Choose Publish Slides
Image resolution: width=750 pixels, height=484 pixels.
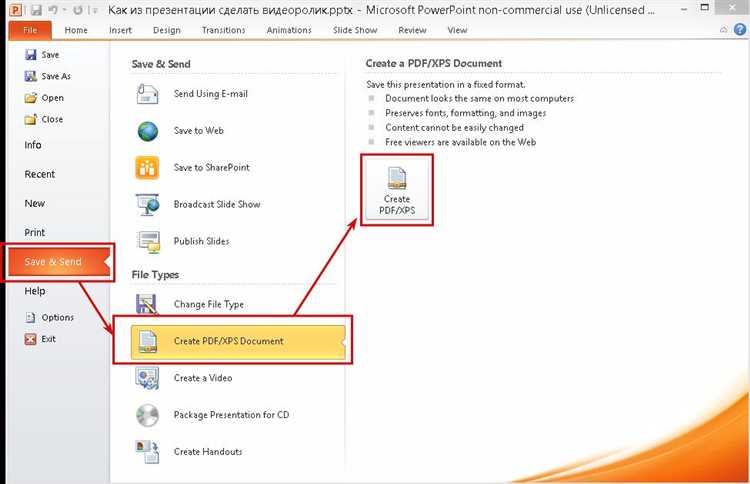(201, 241)
